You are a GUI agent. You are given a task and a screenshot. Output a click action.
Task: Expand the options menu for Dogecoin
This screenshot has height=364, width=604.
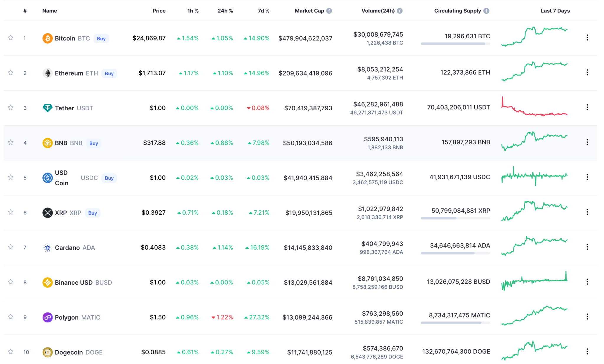click(587, 351)
